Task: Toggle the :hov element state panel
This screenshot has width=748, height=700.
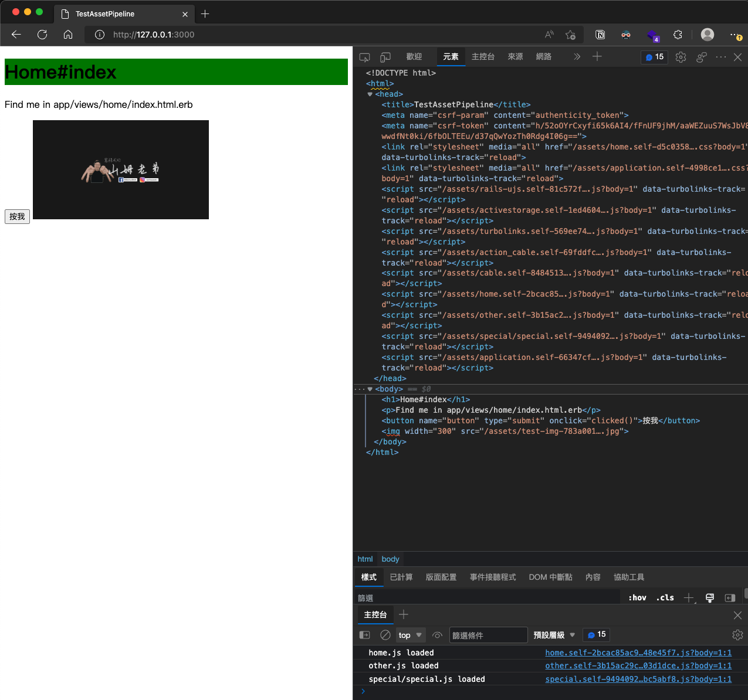Action: tap(637, 597)
